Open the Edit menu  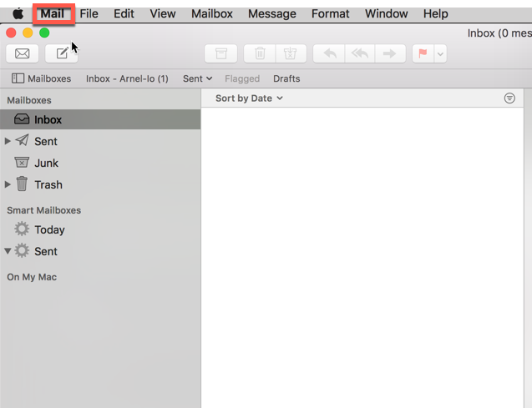(x=124, y=14)
